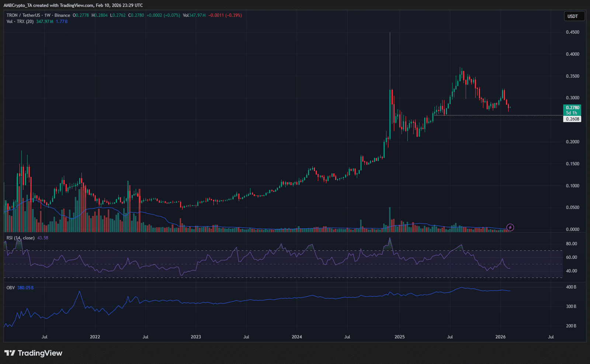Click the OBV indicator legend label
The image size is (590, 364).
(11, 288)
